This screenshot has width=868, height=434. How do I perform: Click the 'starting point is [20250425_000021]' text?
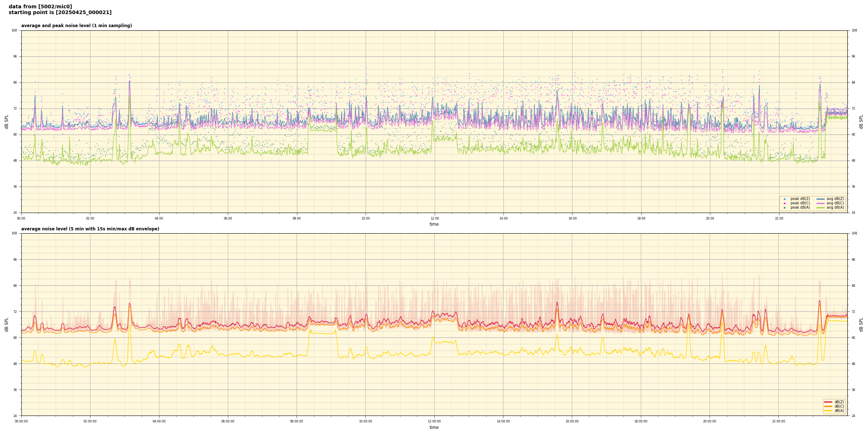pyautogui.click(x=60, y=13)
